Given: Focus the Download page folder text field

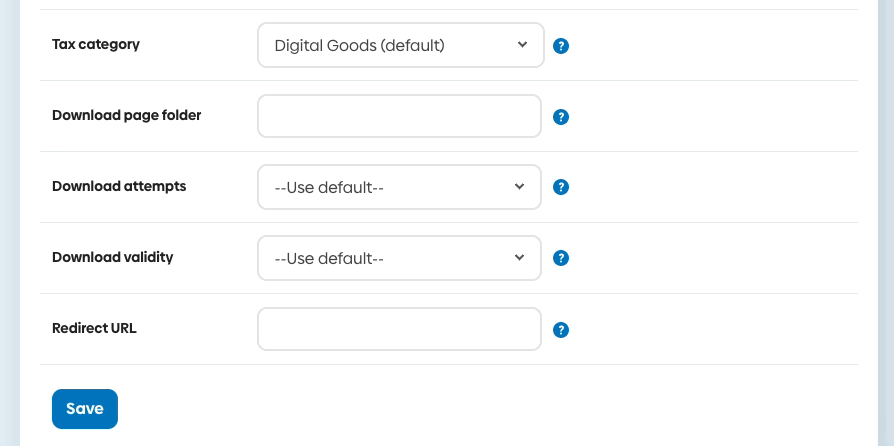Looking at the screenshot, I should (x=399, y=116).
